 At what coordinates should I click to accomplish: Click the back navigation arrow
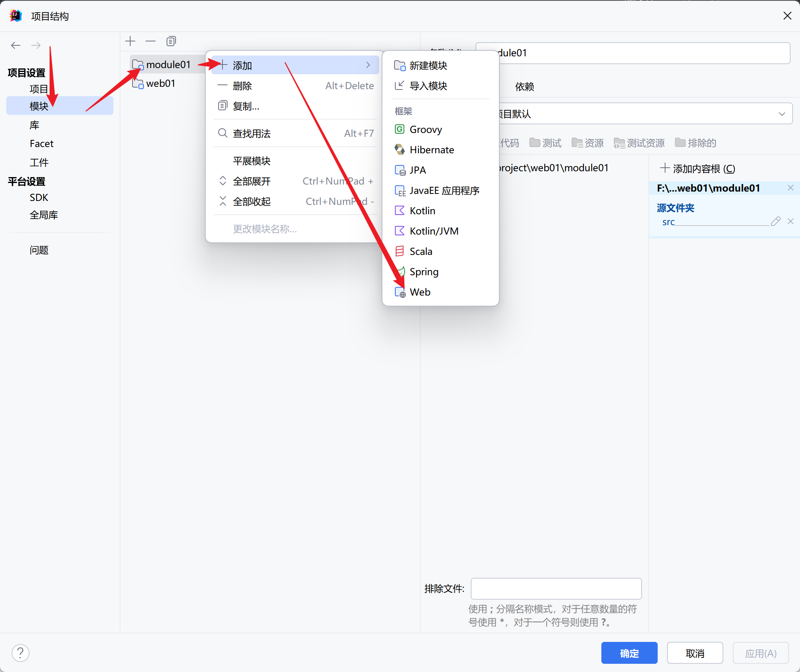[x=16, y=45]
